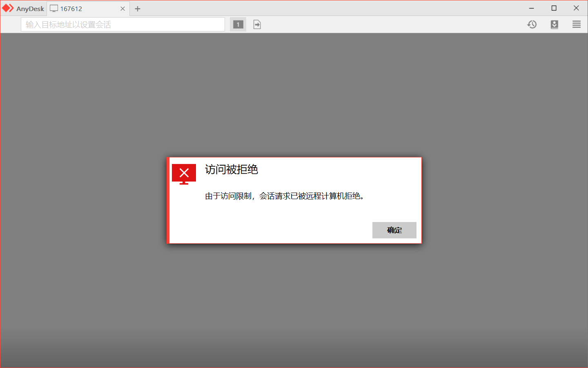Click the 确定 button in the dialog
588x368 pixels.
394,230
